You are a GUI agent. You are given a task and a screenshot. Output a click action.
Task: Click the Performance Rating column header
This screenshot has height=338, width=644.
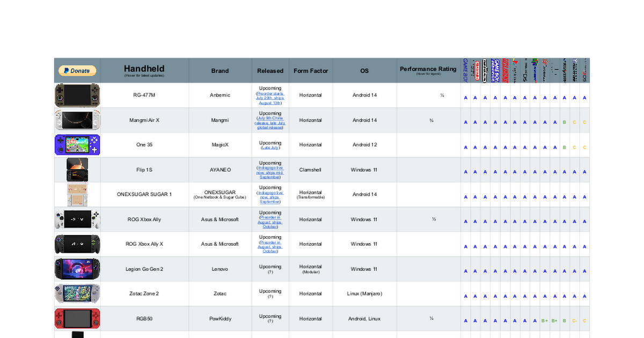[x=428, y=70]
